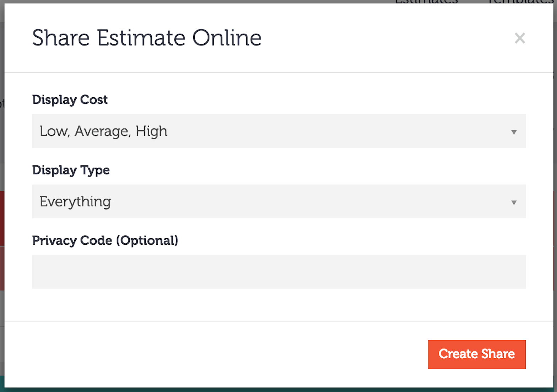Click the 'Everything' selected value
Screen dimensions: 557x392
pyautogui.click(x=75, y=202)
